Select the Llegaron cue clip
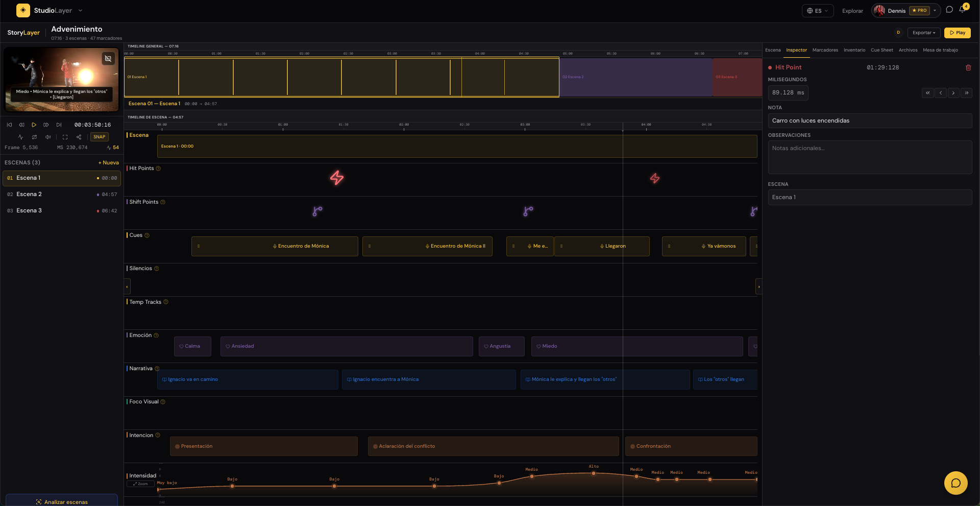This screenshot has width=980, height=506. (x=602, y=246)
